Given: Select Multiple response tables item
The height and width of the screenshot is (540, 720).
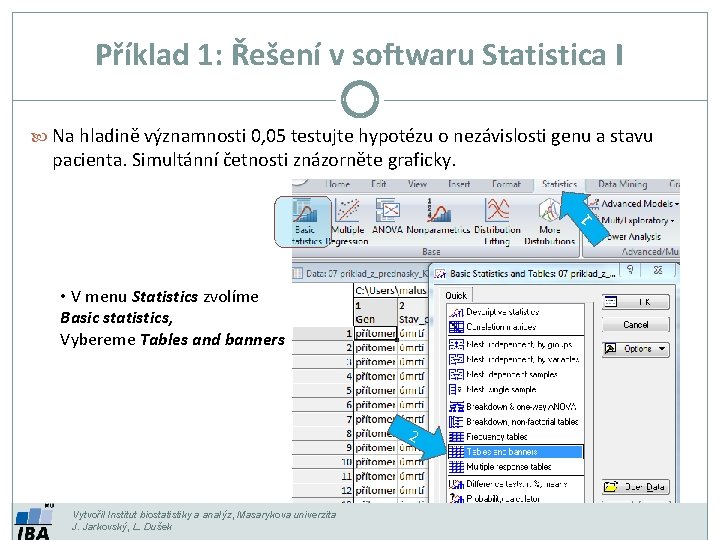Looking at the screenshot, I should tap(515, 467).
